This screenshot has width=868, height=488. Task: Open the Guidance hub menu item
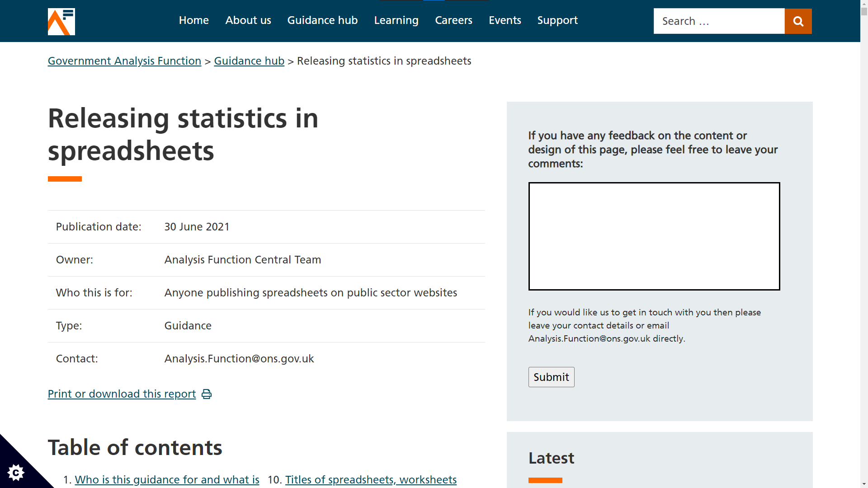(x=322, y=20)
